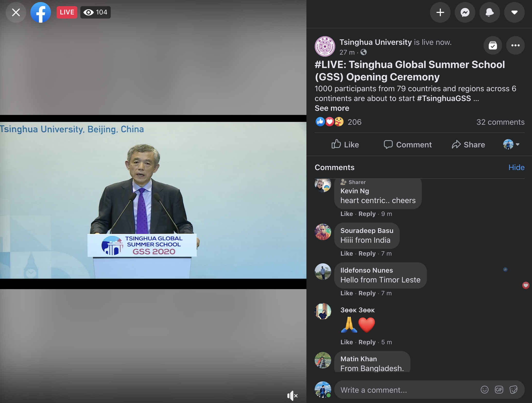Screen dimensions: 532x403
Task: Save the live video post
Action: click(x=493, y=46)
